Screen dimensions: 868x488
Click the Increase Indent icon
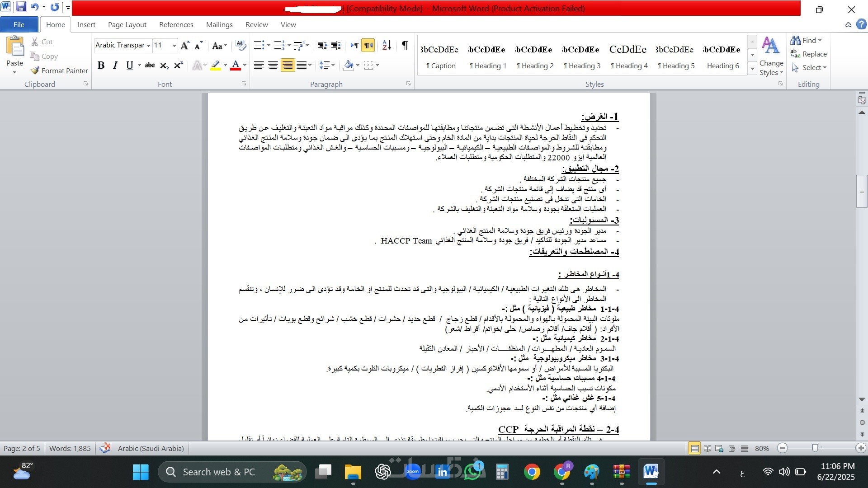336,45
